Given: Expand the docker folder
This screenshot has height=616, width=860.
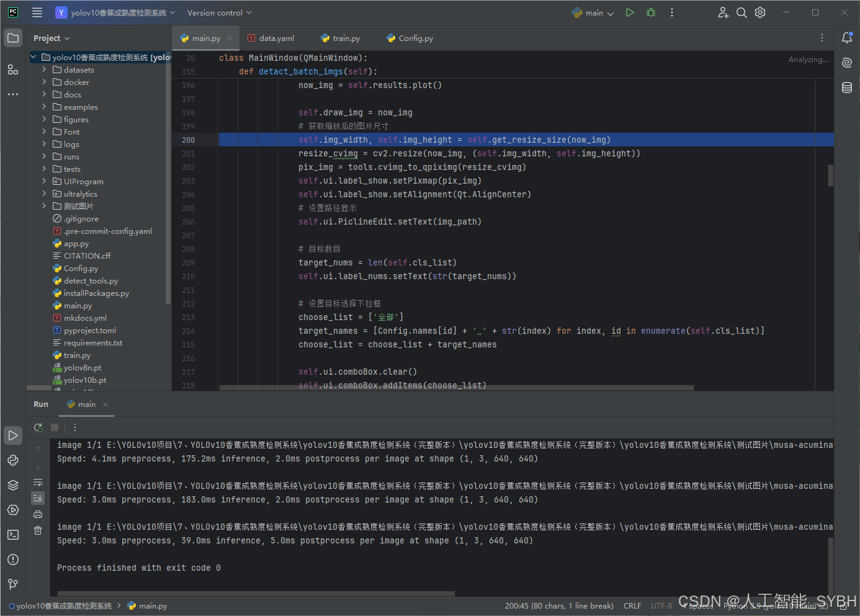Looking at the screenshot, I should click(44, 82).
